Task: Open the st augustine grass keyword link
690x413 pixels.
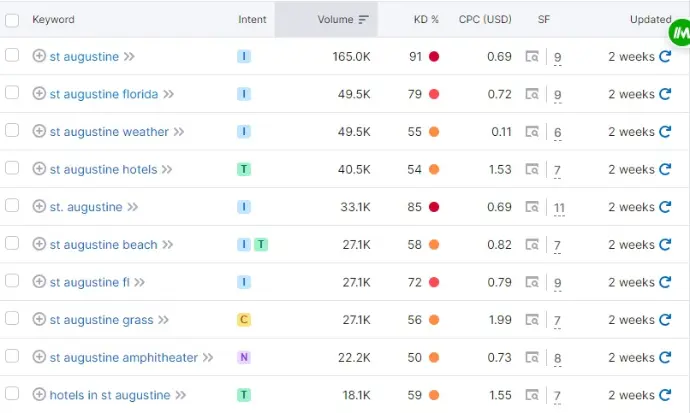Action: [x=101, y=320]
